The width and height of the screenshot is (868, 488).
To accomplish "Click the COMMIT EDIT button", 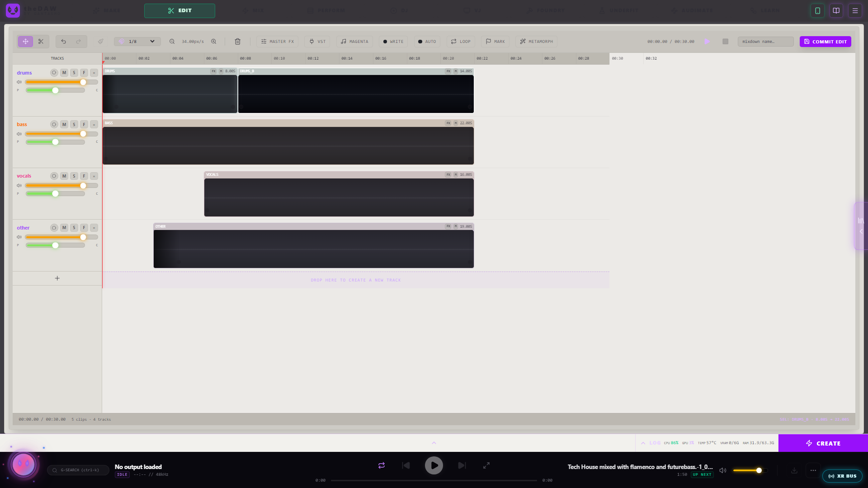I will coord(826,42).
